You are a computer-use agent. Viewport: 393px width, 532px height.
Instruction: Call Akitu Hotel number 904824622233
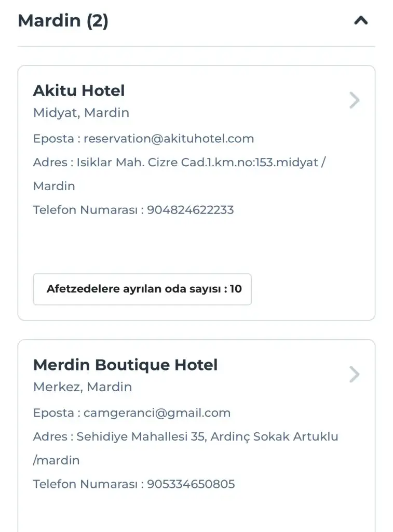click(x=190, y=210)
